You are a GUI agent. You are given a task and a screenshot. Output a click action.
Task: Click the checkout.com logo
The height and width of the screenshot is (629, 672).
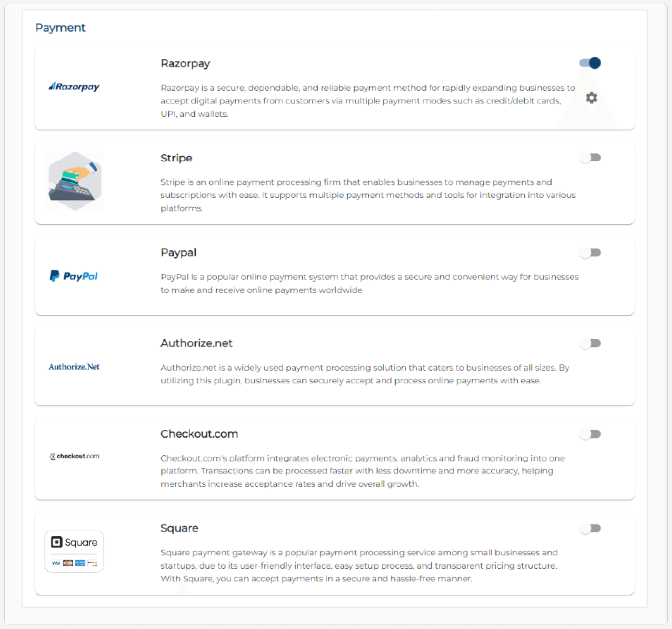(74, 456)
